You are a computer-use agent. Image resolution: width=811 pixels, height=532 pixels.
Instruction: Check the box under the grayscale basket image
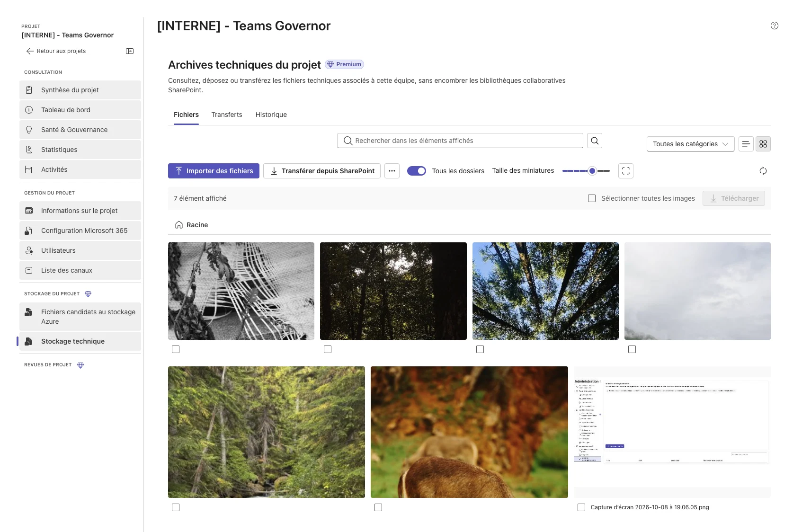point(176,349)
